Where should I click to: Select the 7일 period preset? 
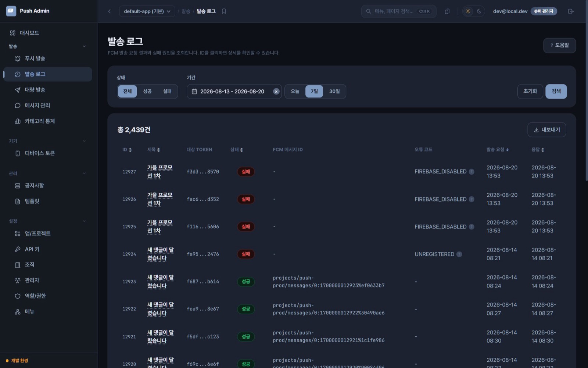(x=314, y=92)
